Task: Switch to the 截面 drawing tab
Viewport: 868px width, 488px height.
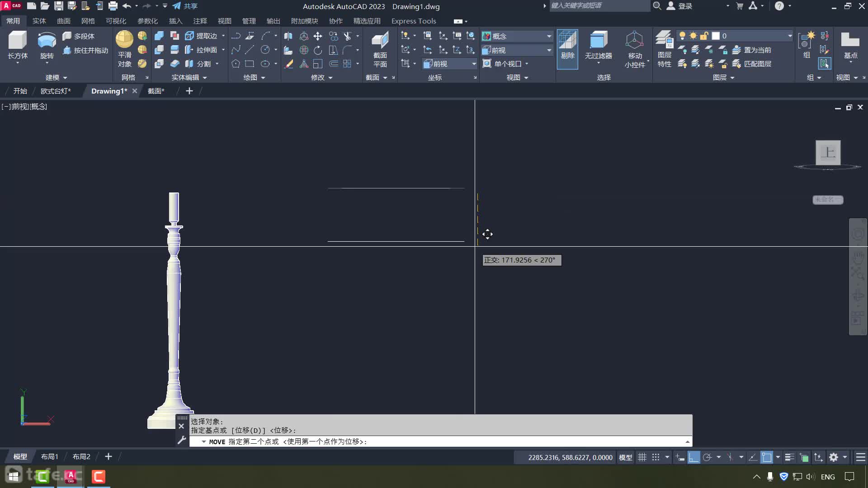Action: pos(156,91)
